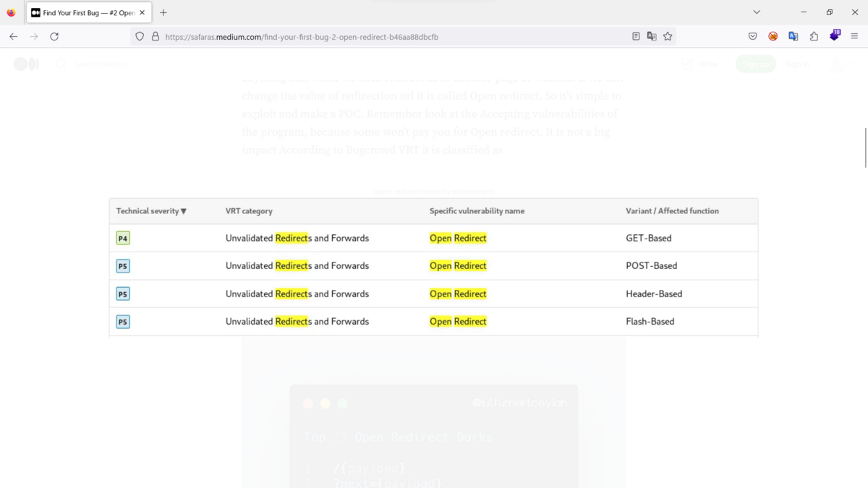Click the Flash-Based variant cell
This screenshot has height=488, width=868.
650,322
